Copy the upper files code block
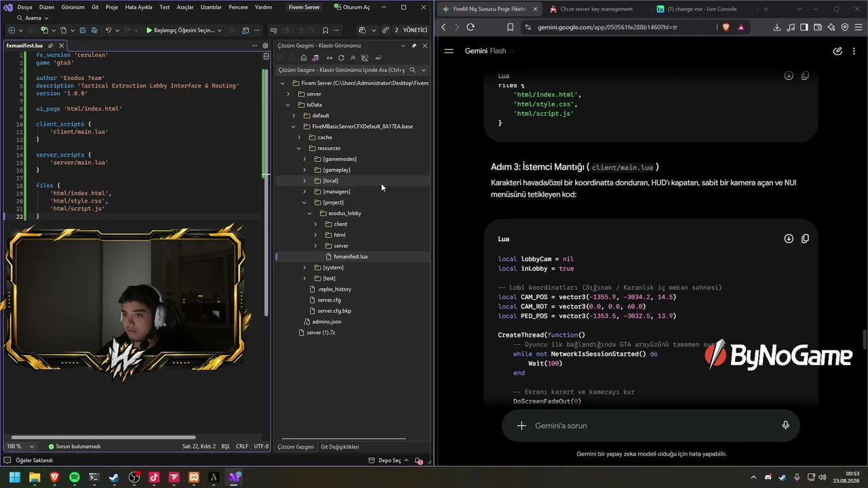Viewport: 868px width, 488px height. [x=805, y=76]
